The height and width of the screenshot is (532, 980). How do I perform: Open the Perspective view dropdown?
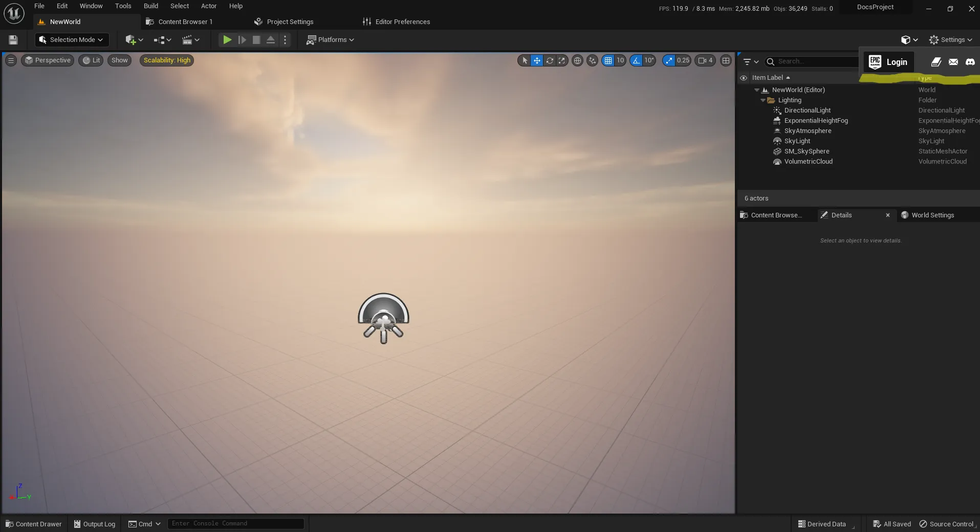tap(48, 60)
